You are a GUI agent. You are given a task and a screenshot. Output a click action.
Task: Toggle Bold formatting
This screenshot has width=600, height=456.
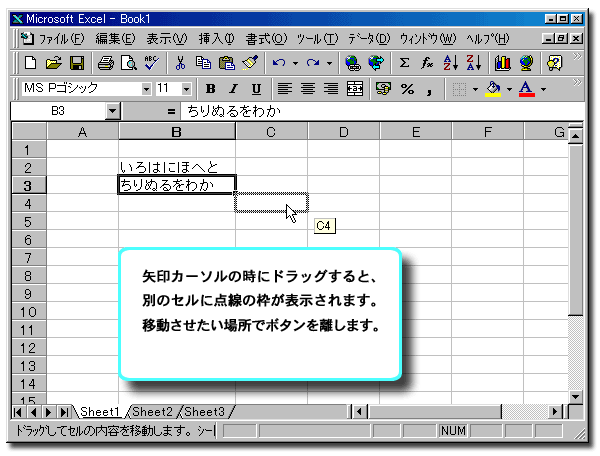(x=210, y=89)
